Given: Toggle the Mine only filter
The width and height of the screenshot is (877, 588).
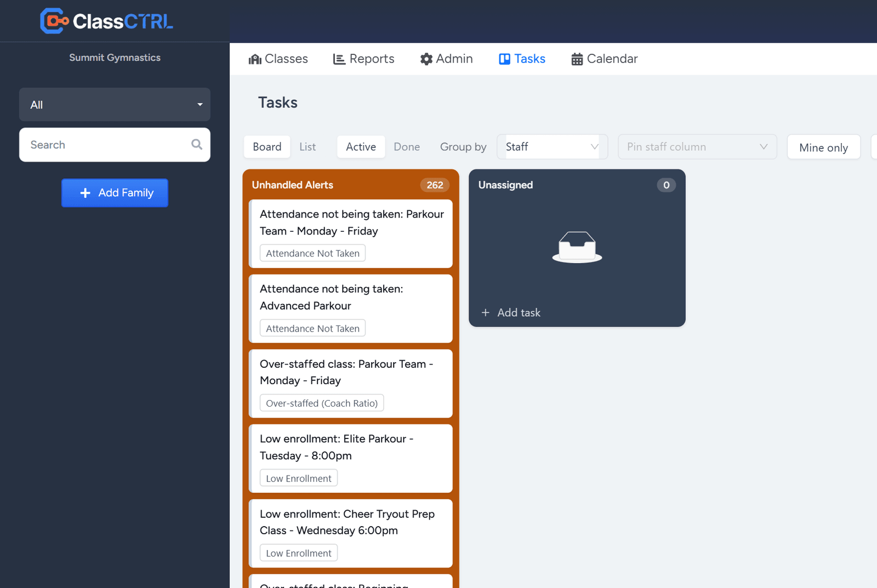Looking at the screenshot, I should (823, 147).
